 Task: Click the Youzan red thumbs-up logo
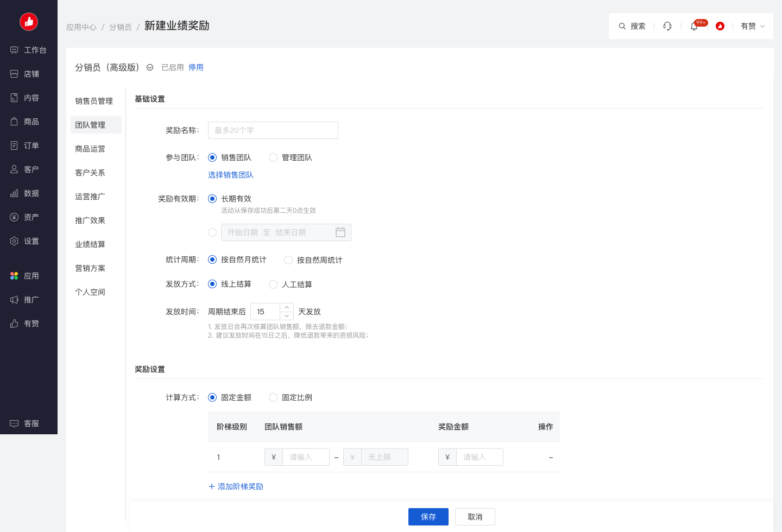pyautogui.click(x=29, y=22)
